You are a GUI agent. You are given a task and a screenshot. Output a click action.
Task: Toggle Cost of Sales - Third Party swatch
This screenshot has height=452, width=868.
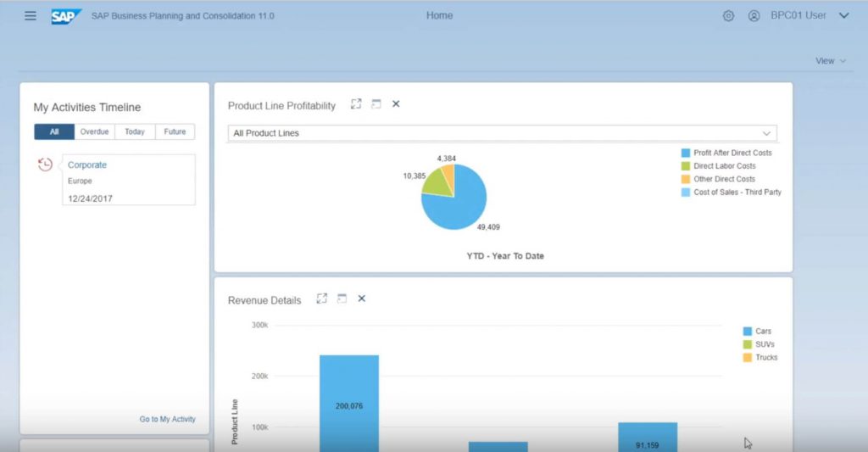click(x=685, y=193)
